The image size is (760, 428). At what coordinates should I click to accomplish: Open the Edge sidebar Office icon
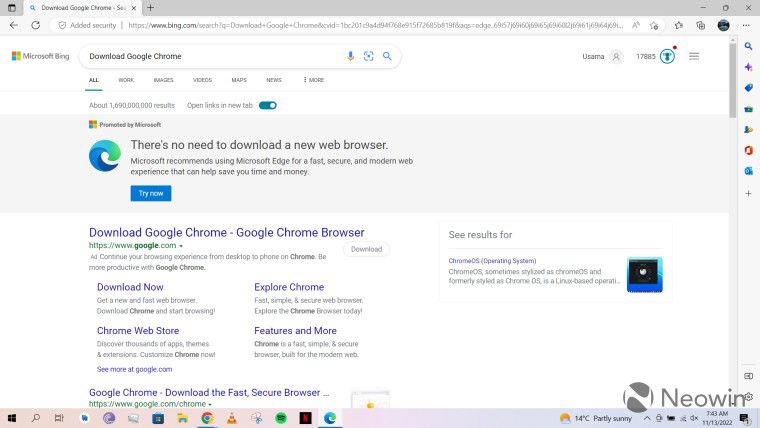tap(748, 150)
